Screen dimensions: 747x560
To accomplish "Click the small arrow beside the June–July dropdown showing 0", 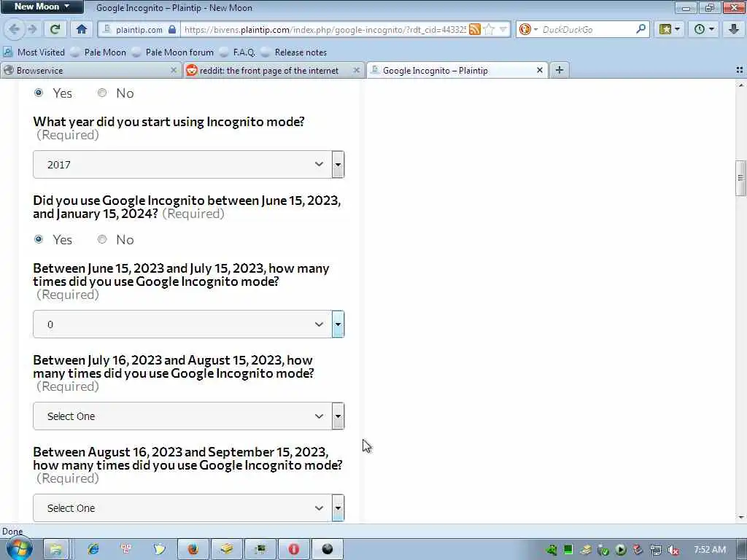I will tap(338, 324).
